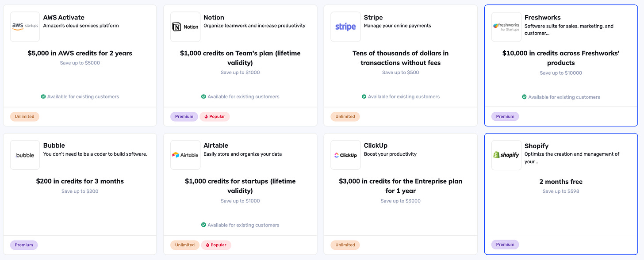This screenshot has width=644, height=260.
Task: Click the Notion logo icon
Action: coord(185,27)
